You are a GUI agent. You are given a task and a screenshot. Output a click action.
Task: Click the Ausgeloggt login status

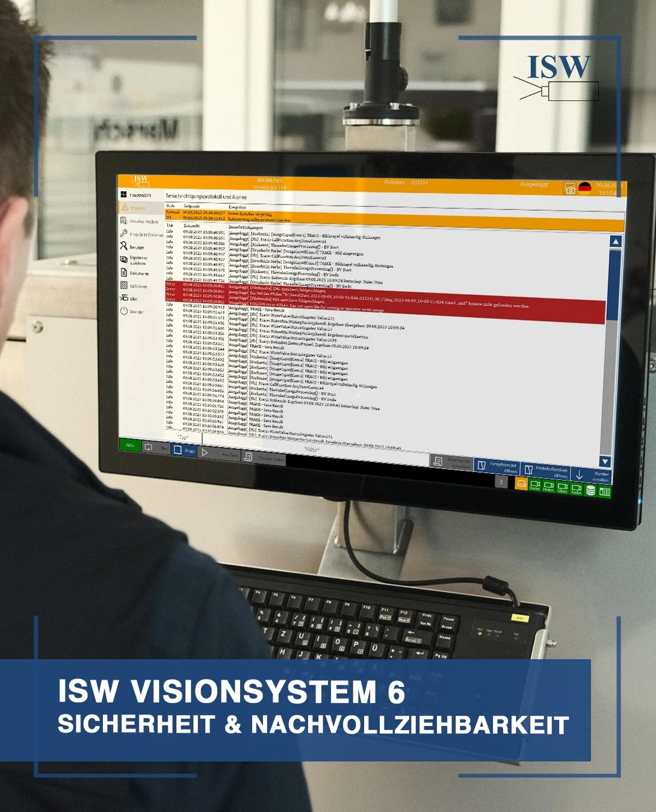point(534,185)
